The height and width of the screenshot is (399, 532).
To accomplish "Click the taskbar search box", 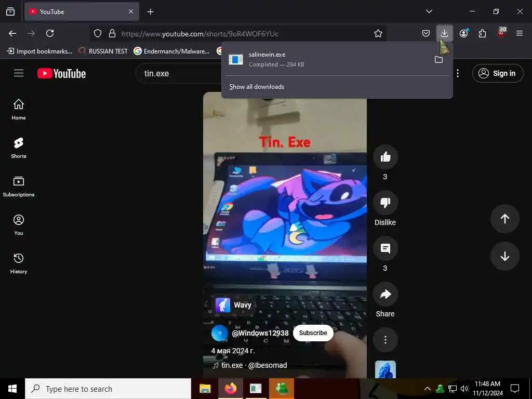I will click(108, 389).
